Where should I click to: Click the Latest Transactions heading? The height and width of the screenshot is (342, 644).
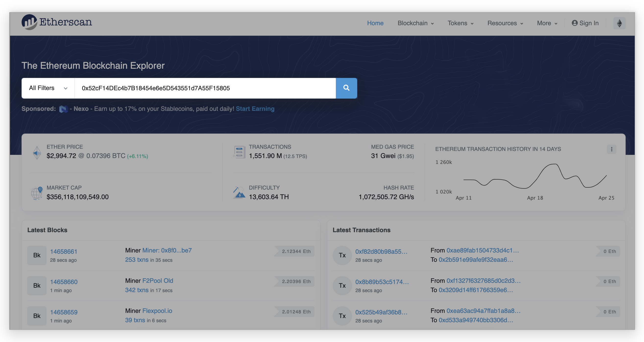361,230
